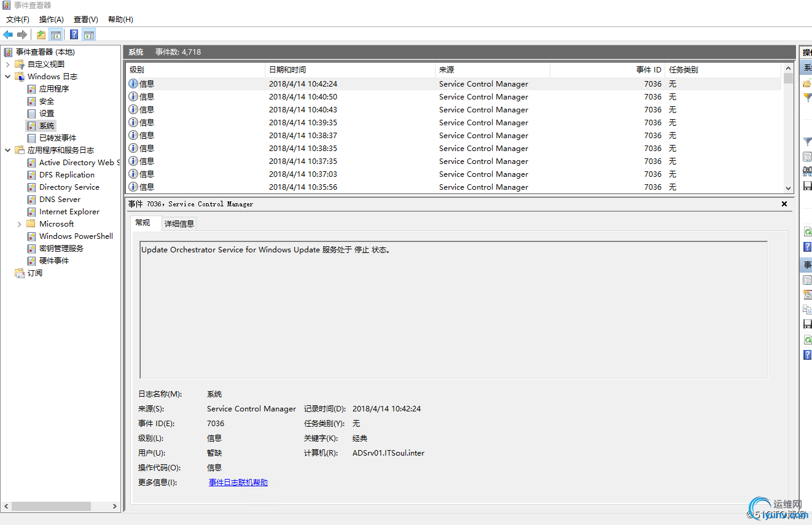Screen dimensions: 812x525
Task: Open the 安全 log
Action: (x=47, y=101)
